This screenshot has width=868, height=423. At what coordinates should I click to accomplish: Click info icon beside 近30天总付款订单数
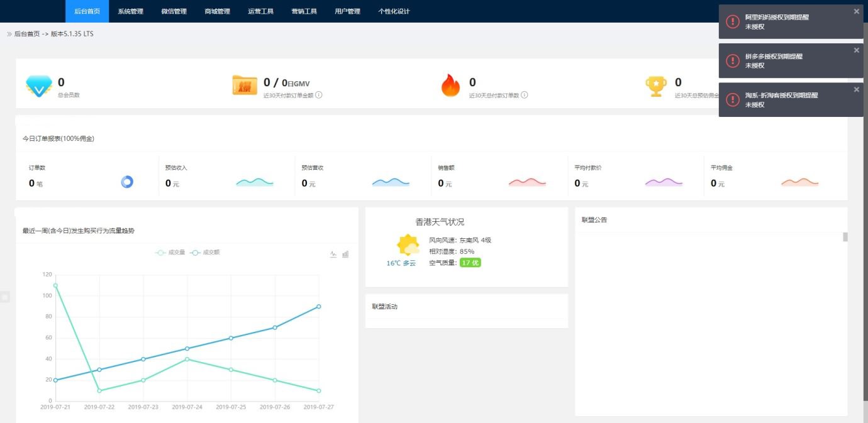pyautogui.click(x=524, y=95)
